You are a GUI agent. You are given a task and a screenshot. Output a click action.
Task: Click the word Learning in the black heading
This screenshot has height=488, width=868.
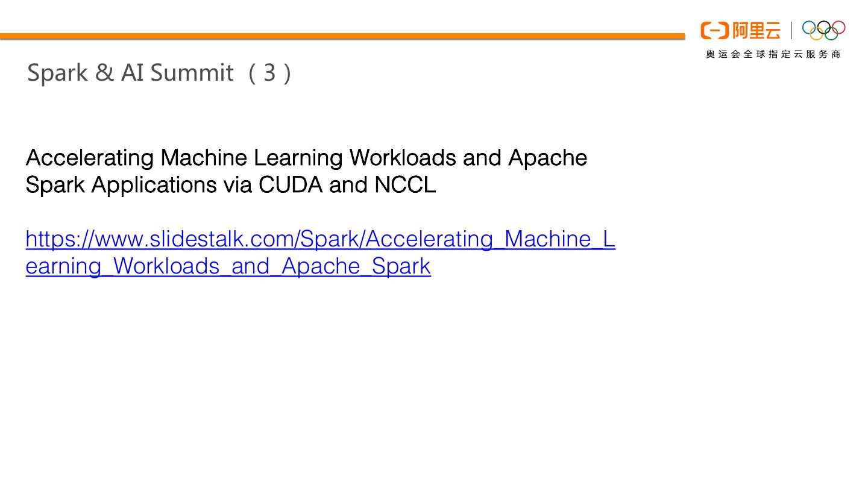pyautogui.click(x=298, y=158)
